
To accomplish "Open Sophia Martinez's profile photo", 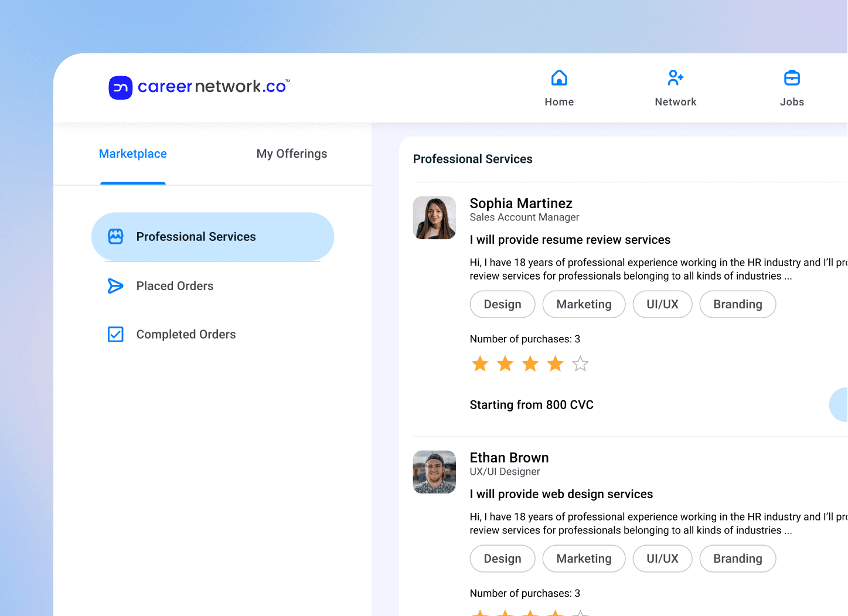I will tap(434, 217).
